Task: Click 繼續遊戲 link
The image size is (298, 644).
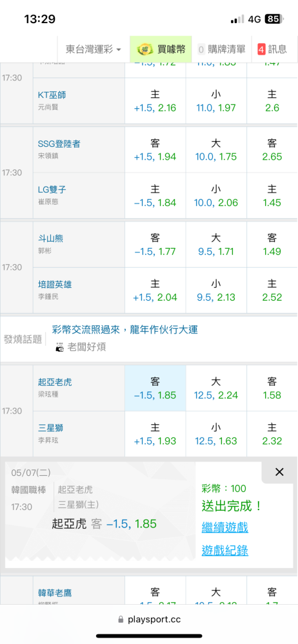Action: pyautogui.click(x=224, y=527)
